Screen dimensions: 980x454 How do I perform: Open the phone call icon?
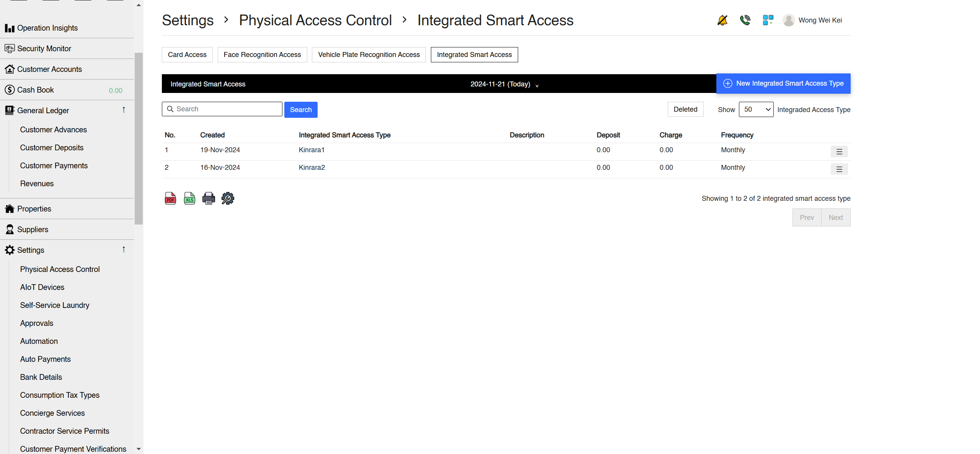[x=745, y=20]
